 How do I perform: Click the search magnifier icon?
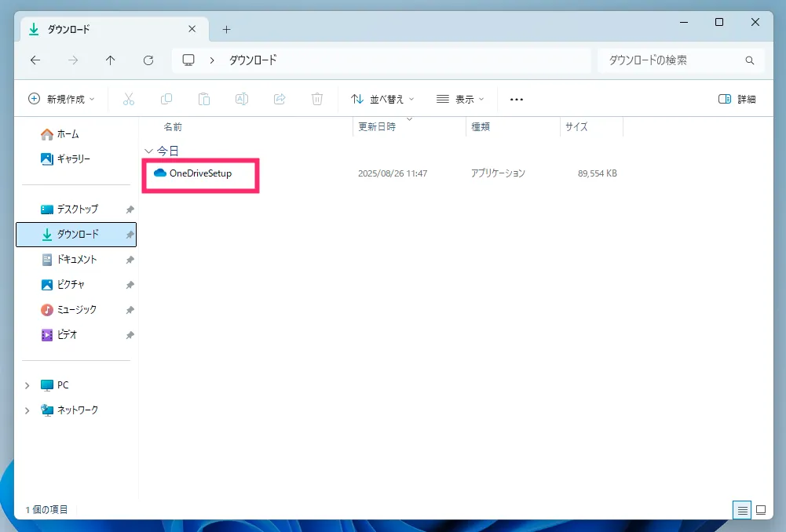[750, 60]
